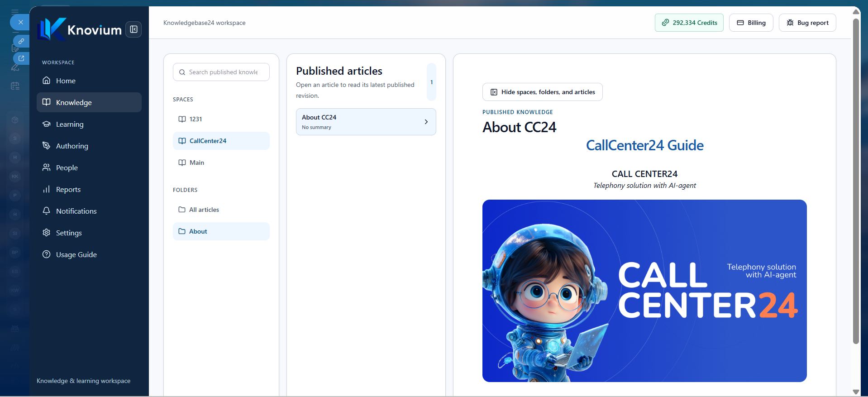Click the 'Knowledgebase24 workspace' breadcrumb text
This screenshot has width=868, height=397.
coord(205,23)
